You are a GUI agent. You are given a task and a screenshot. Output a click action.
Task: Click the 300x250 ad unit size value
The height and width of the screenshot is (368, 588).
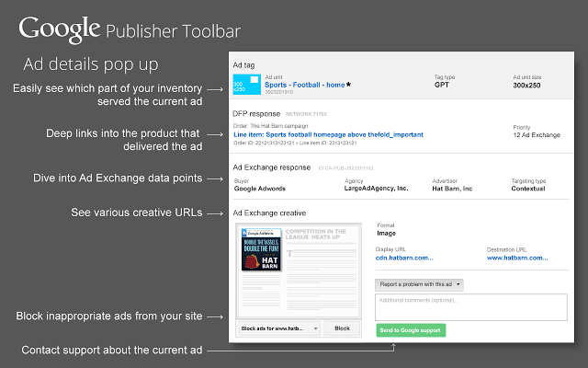pyautogui.click(x=526, y=86)
